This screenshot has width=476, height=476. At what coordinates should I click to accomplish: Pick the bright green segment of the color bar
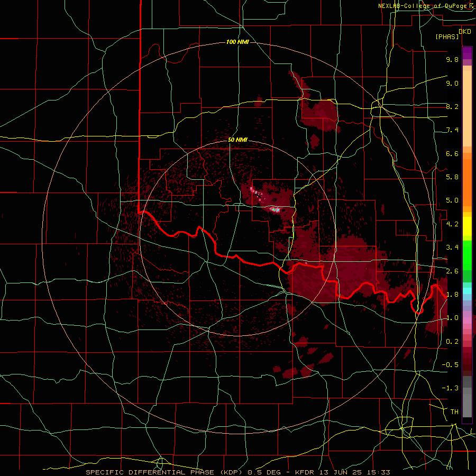pos(467,255)
